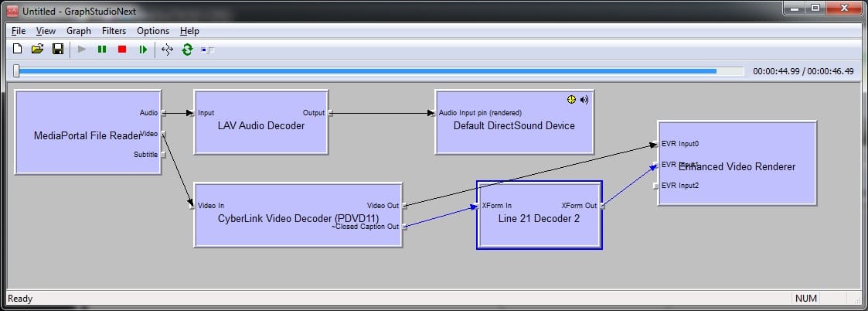868x311 pixels.
Task: Pause graph playback
Action: (x=102, y=50)
